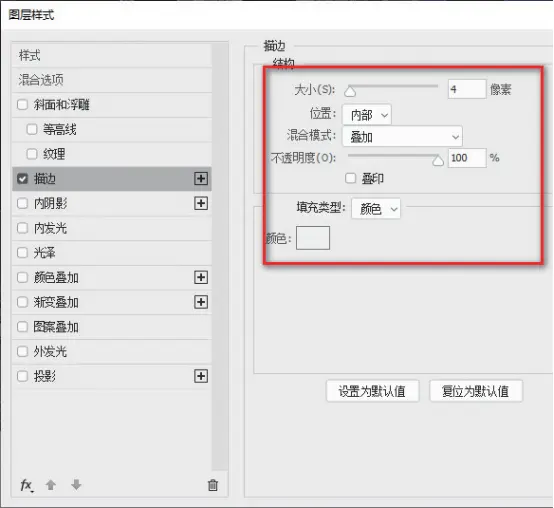Add another 内阴影 effect with plus icon
The width and height of the screenshot is (554, 508).
[201, 203]
